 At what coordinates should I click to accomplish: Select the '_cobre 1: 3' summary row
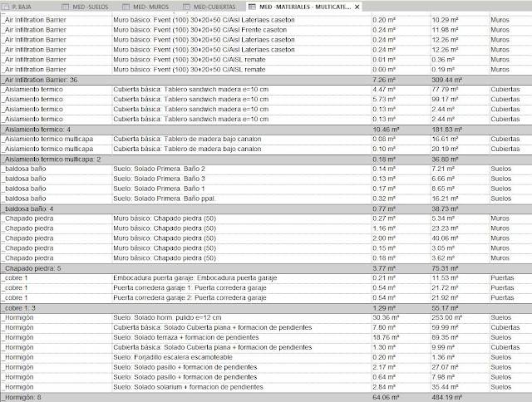(266, 308)
